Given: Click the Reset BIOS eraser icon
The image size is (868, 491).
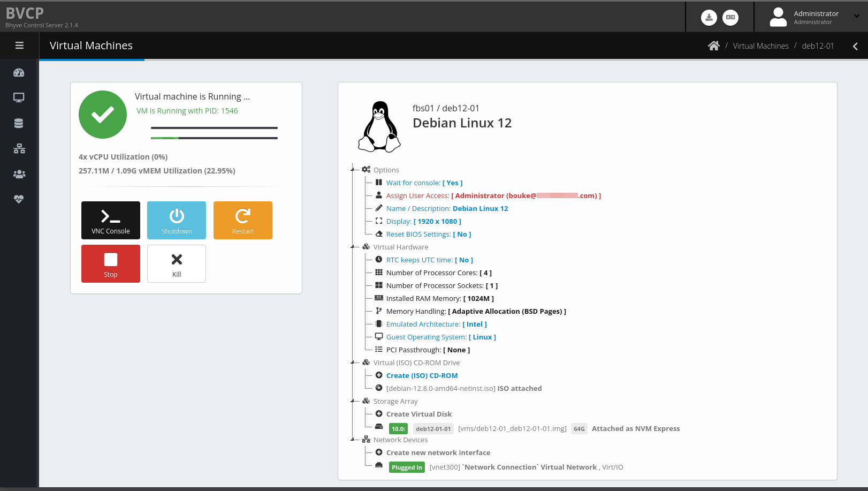Looking at the screenshot, I should [x=379, y=233].
